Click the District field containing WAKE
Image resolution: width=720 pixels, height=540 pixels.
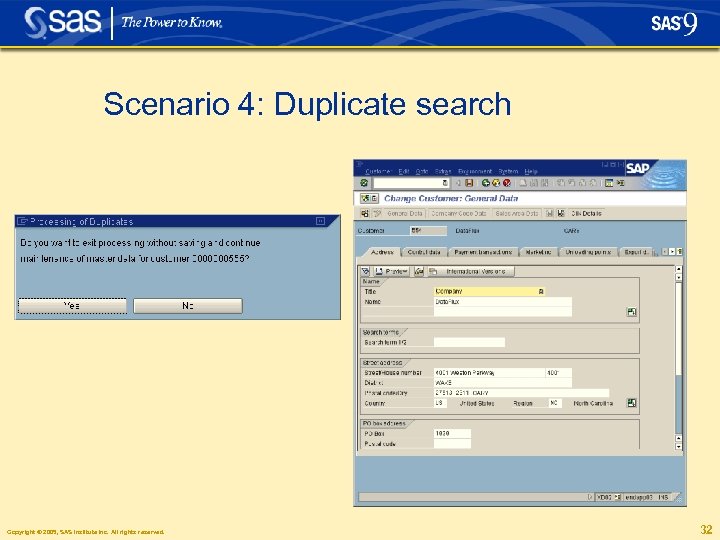tap(503, 382)
